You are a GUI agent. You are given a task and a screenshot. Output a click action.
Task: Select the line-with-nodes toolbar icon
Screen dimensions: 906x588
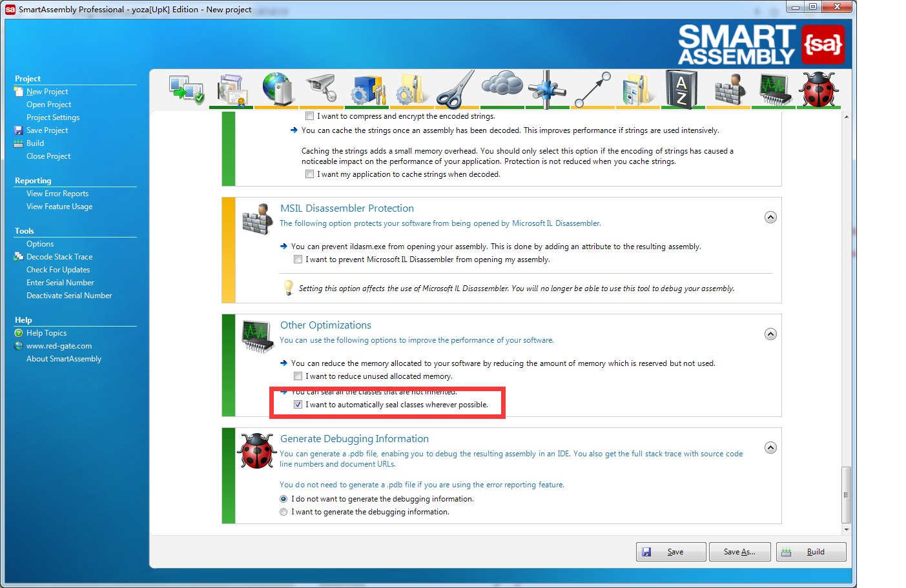tap(592, 89)
